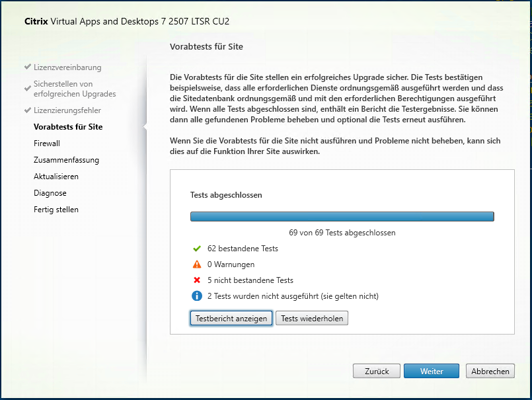532x400 pixels.
Task: Cancel setup with the Abbrechen button
Action: click(x=490, y=371)
